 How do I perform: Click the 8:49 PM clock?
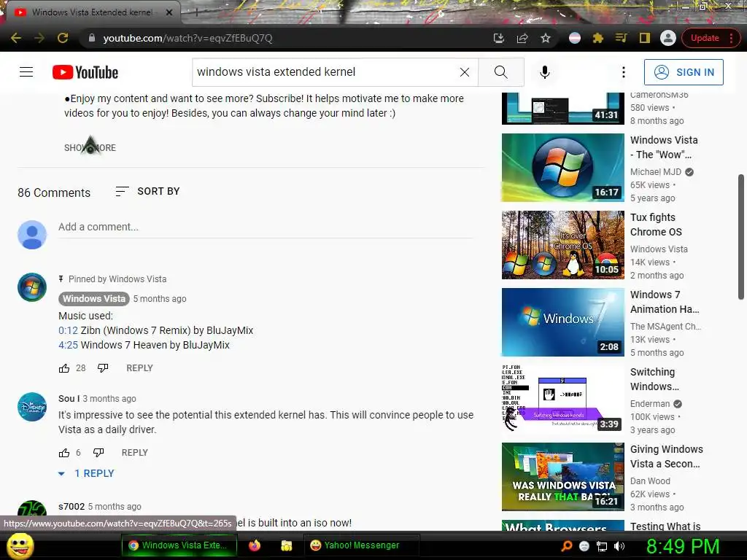(x=682, y=546)
